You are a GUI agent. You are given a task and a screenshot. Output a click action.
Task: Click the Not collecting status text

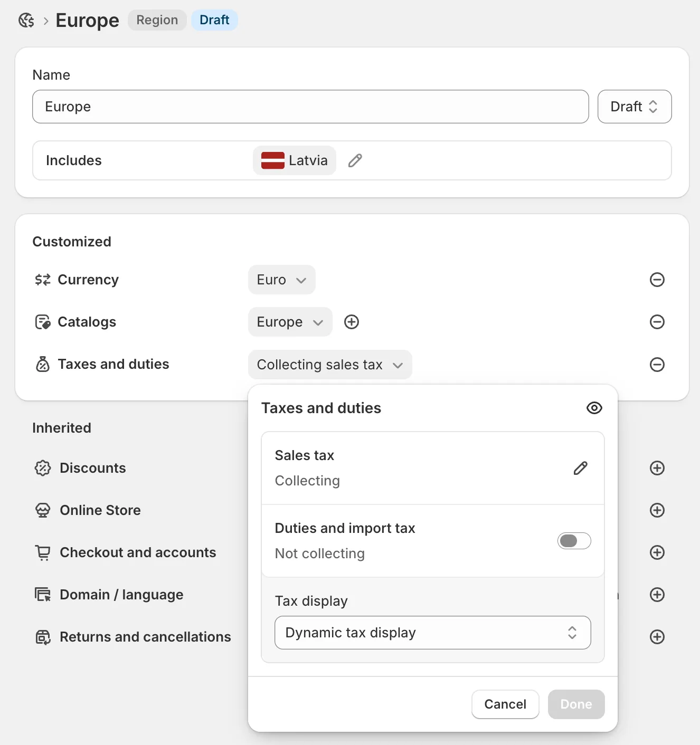pos(320,553)
